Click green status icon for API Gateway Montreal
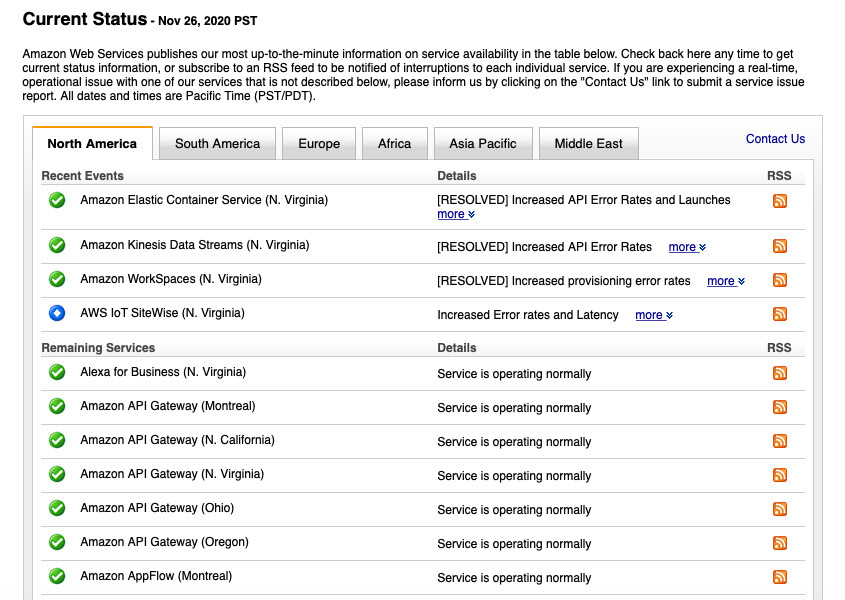 [x=57, y=406]
